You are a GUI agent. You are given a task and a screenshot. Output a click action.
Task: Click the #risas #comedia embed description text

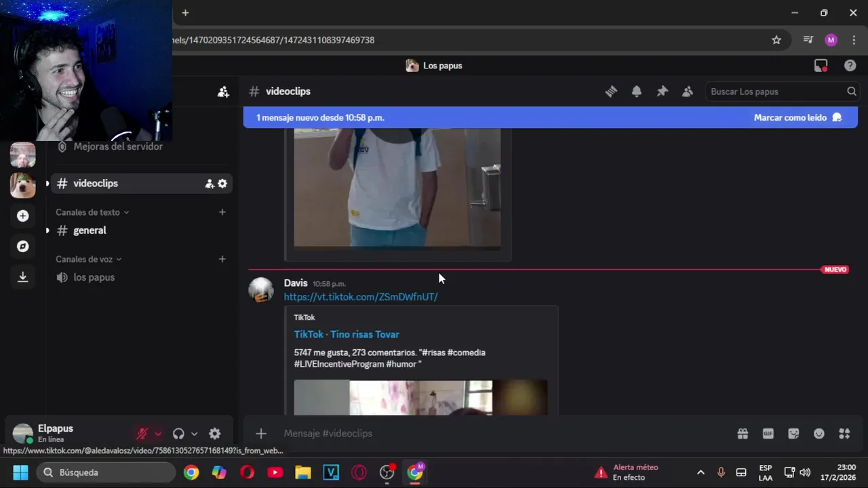pos(390,359)
